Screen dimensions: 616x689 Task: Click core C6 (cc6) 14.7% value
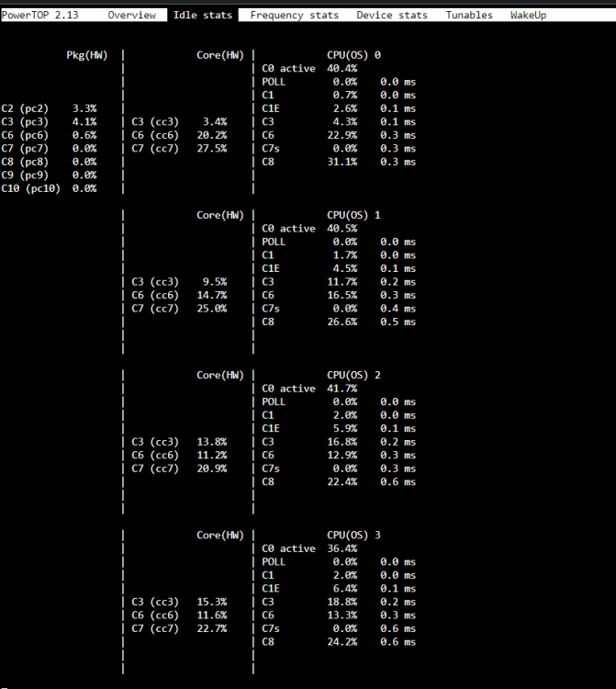[212, 295]
